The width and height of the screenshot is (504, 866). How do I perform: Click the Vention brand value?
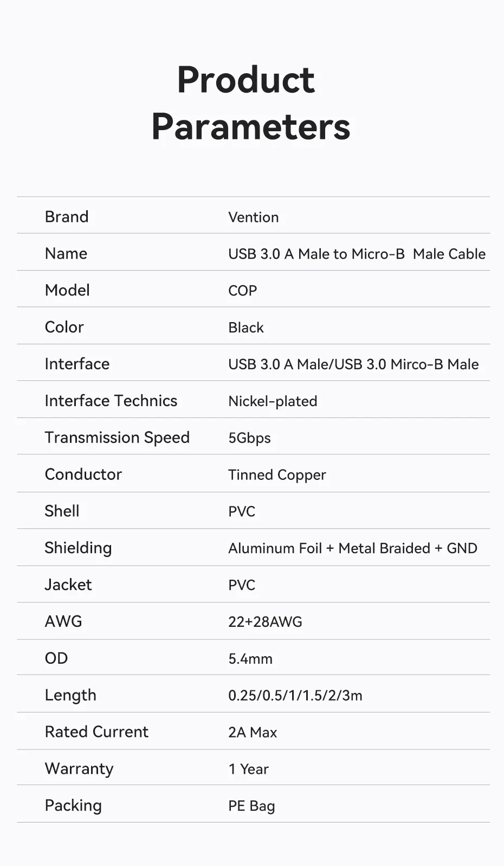tap(254, 217)
